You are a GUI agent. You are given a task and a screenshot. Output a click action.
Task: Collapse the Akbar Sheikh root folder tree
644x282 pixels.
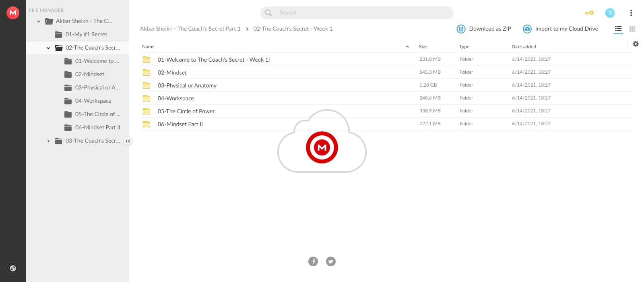(39, 21)
